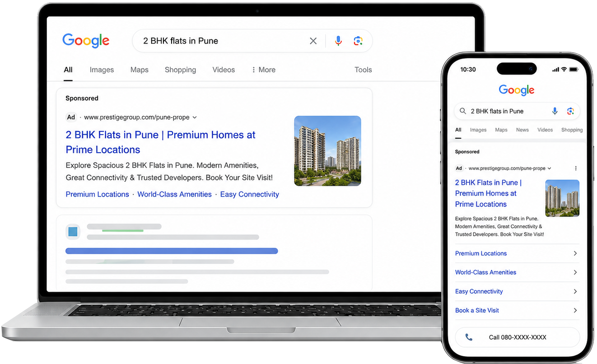This screenshot has height=364, width=597.
Task: Tap the Call 080-XXXX-XXXX button
Action: [517, 337]
